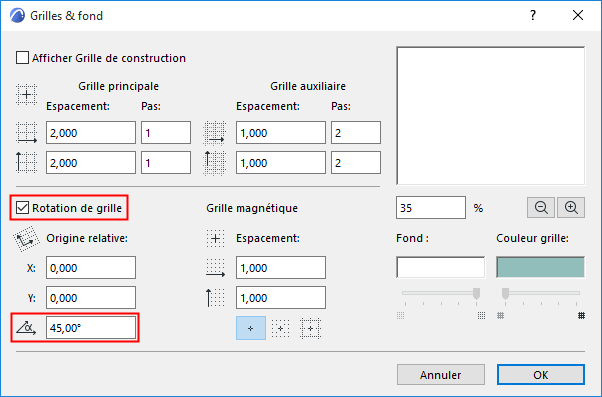Click magnetic grid cross icon
Screen dimensions: 602x397
215,239
